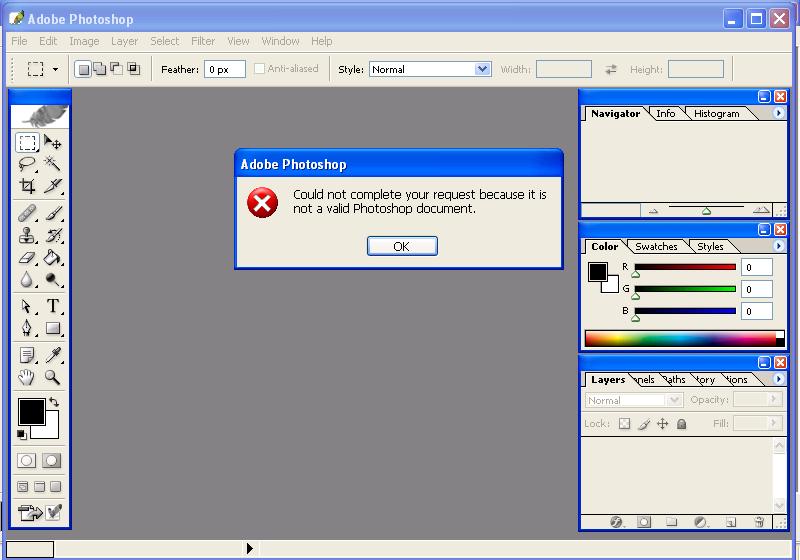Viewport: 800px width, 560px height.
Task: Switch to the Histogram tab
Action: click(x=716, y=114)
